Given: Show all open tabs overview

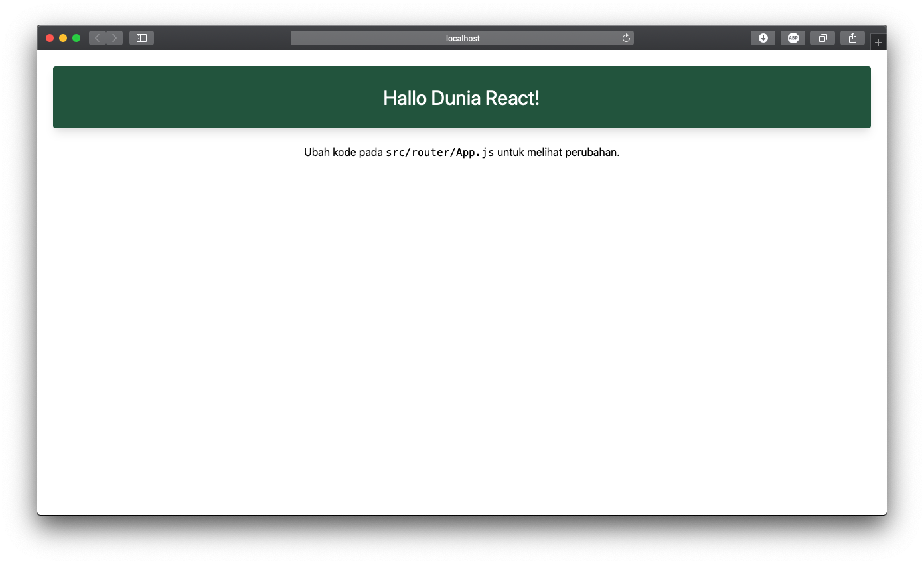Looking at the screenshot, I should [x=822, y=38].
